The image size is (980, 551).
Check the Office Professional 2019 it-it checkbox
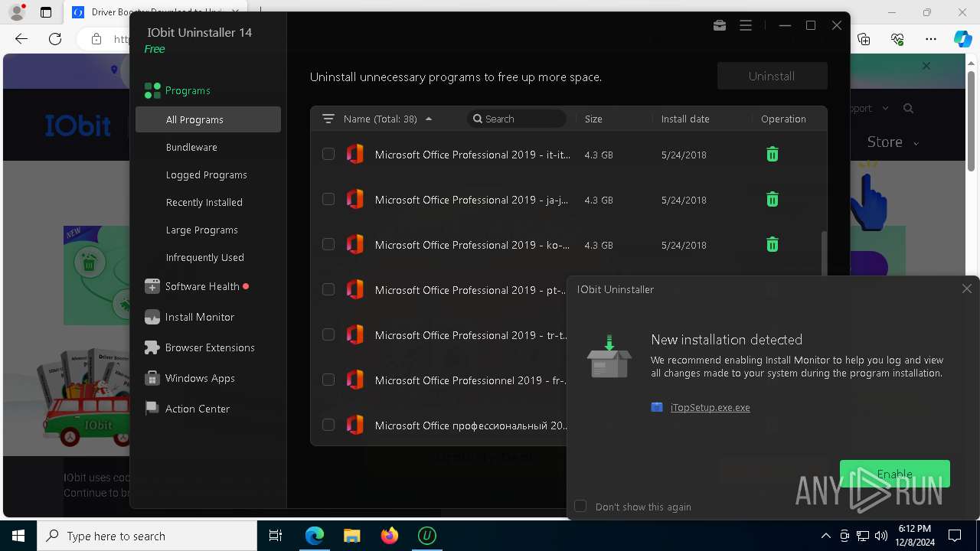pyautogui.click(x=328, y=154)
